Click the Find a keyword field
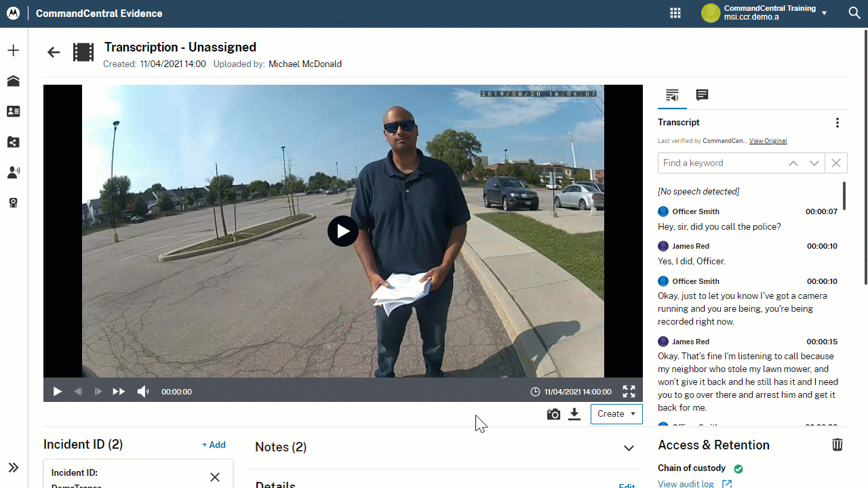Screen dimensions: 868x488 click(x=719, y=163)
